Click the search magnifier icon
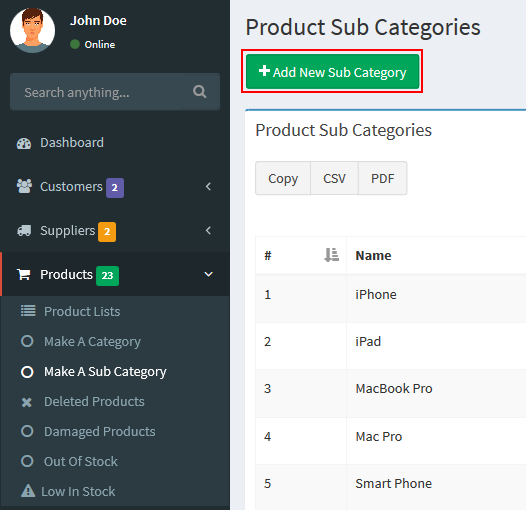The height and width of the screenshot is (510, 526). (x=200, y=91)
